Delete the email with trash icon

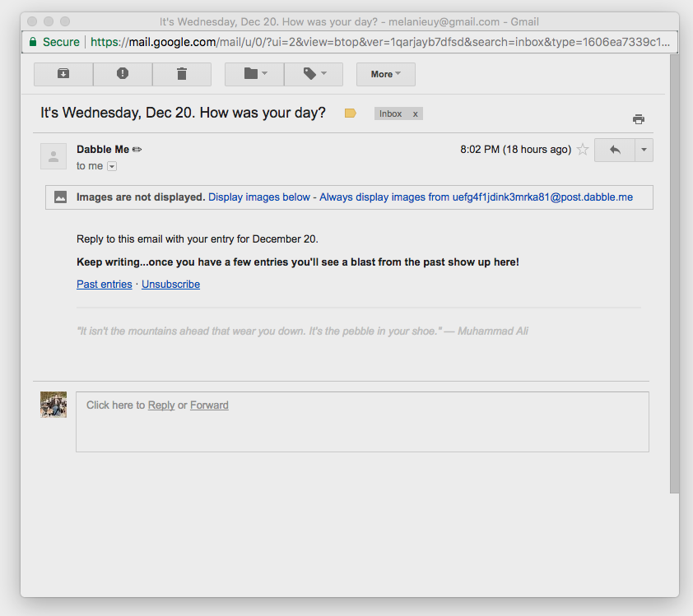(x=182, y=74)
